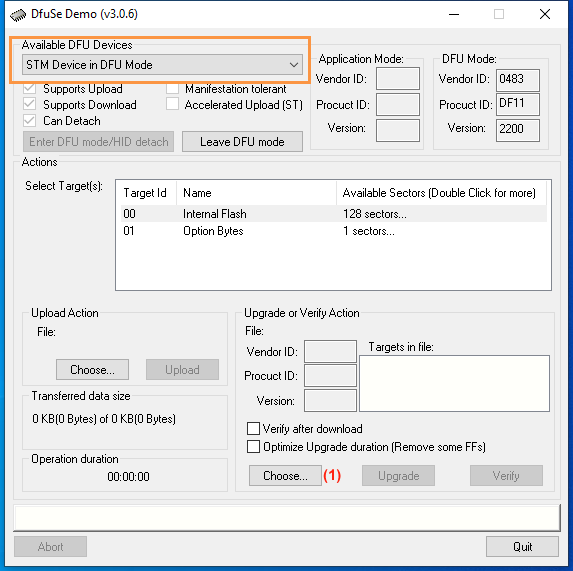Click the Upgrade button
Screen dimensions: 573x571
coord(398,475)
